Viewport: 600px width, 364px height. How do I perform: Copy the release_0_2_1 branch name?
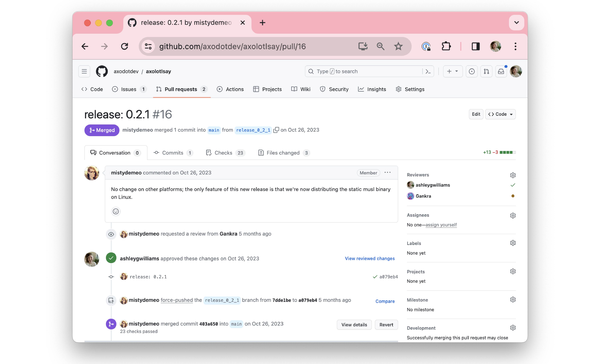(x=276, y=130)
